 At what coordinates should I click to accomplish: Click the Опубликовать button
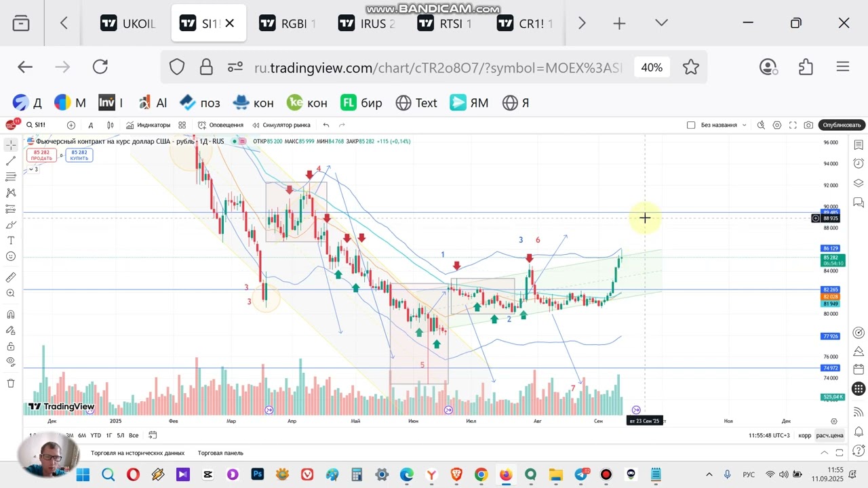[x=842, y=125]
